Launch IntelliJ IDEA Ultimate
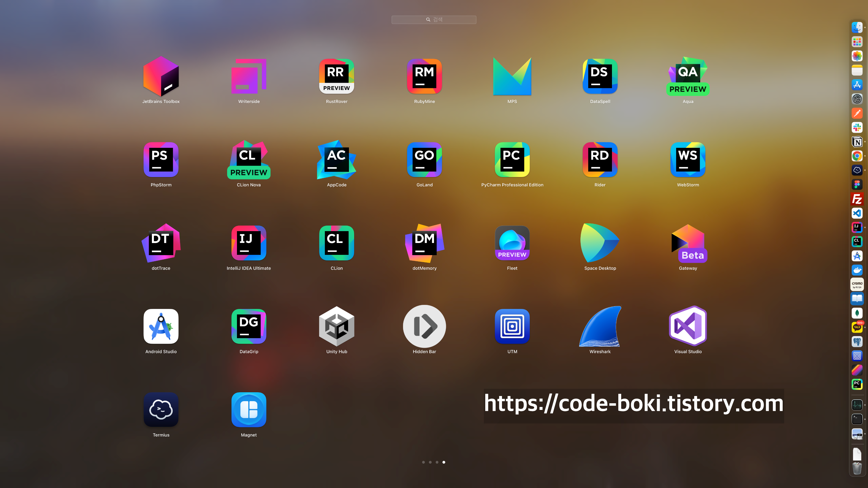Image resolution: width=868 pixels, height=488 pixels. [x=249, y=243]
